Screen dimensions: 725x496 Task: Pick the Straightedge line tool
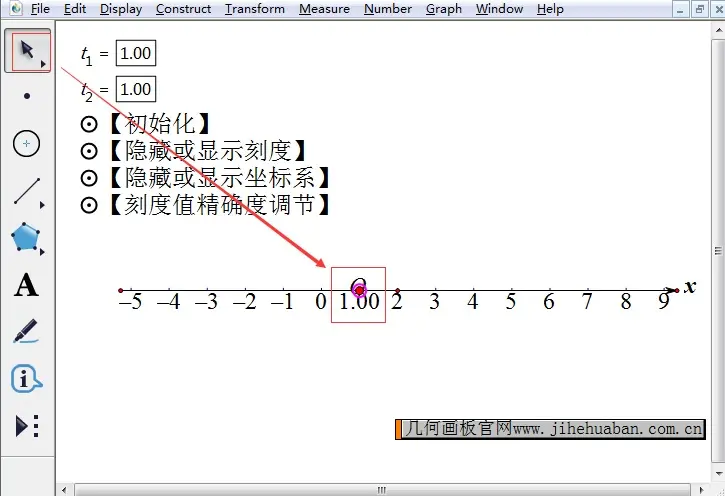[27, 191]
